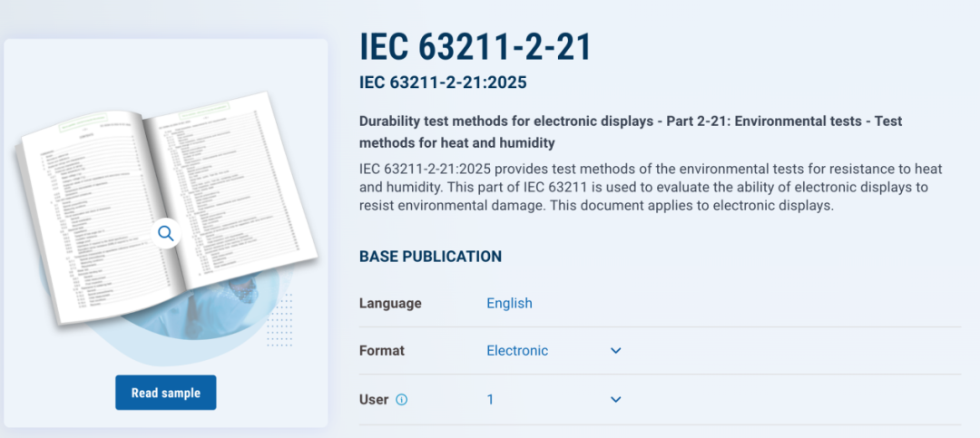980x438 pixels.
Task: Click the Language label
Action: 390,303
